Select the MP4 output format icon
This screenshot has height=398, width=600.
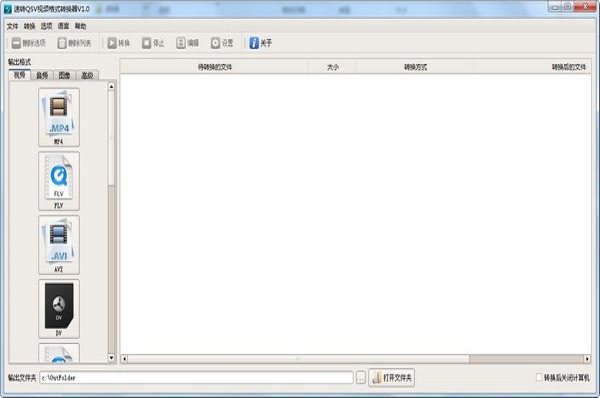point(59,117)
